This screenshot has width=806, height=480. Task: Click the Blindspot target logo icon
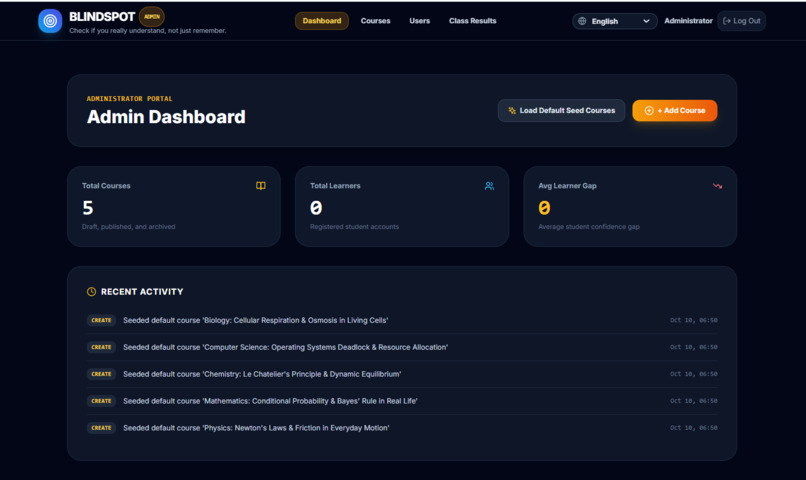click(50, 21)
